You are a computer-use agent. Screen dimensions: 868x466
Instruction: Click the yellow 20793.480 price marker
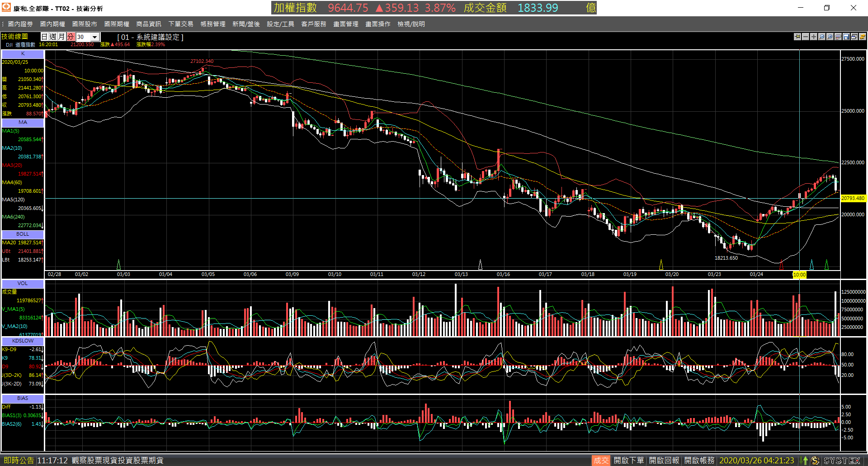(853, 198)
